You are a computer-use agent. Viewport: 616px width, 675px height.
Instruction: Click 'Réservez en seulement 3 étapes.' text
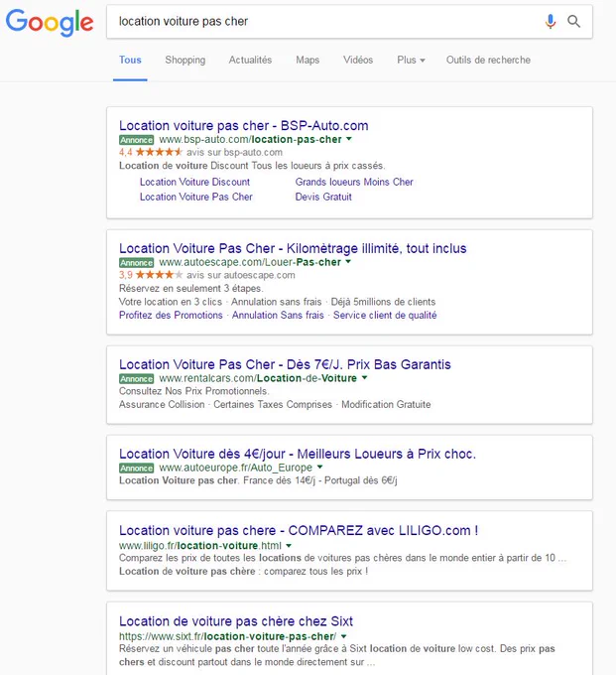[x=191, y=289]
